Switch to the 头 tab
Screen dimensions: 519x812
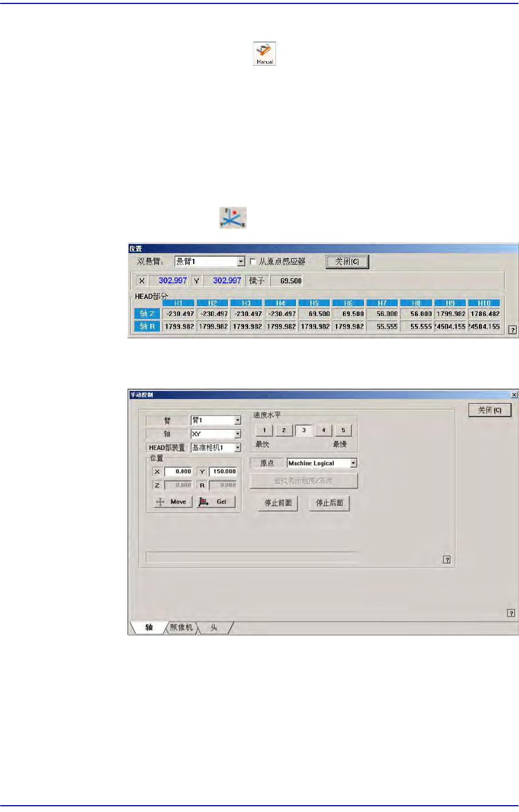[214, 627]
